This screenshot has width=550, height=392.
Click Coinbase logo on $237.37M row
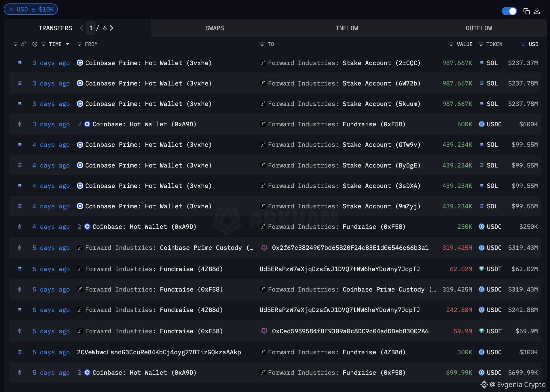pos(80,63)
